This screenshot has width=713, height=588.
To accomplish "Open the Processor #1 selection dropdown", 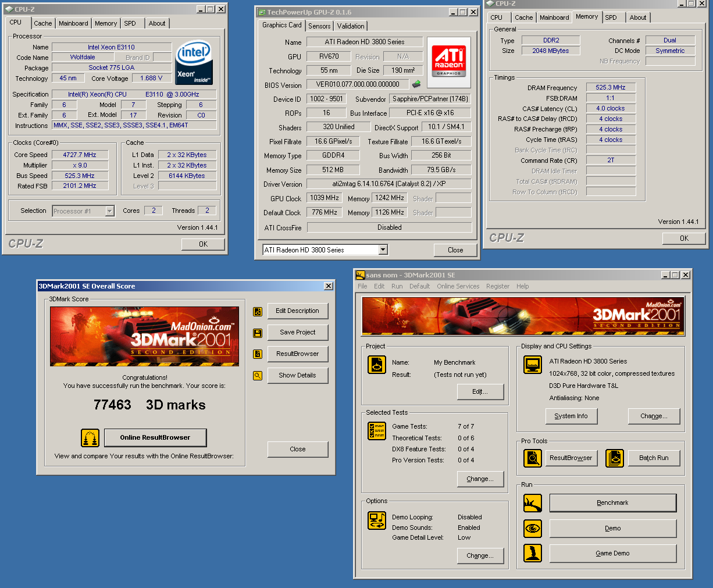I will (x=110, y=211).
